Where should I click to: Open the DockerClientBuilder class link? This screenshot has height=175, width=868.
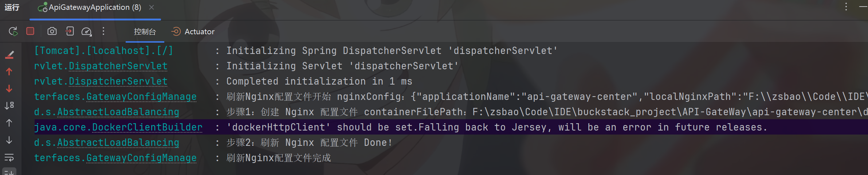point(147,127)
